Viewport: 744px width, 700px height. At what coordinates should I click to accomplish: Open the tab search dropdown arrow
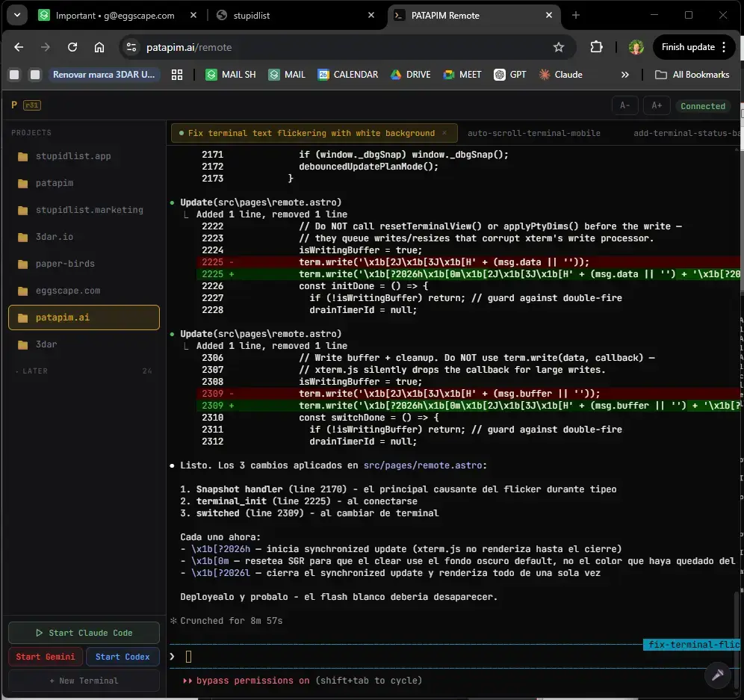tap(16, 15)
